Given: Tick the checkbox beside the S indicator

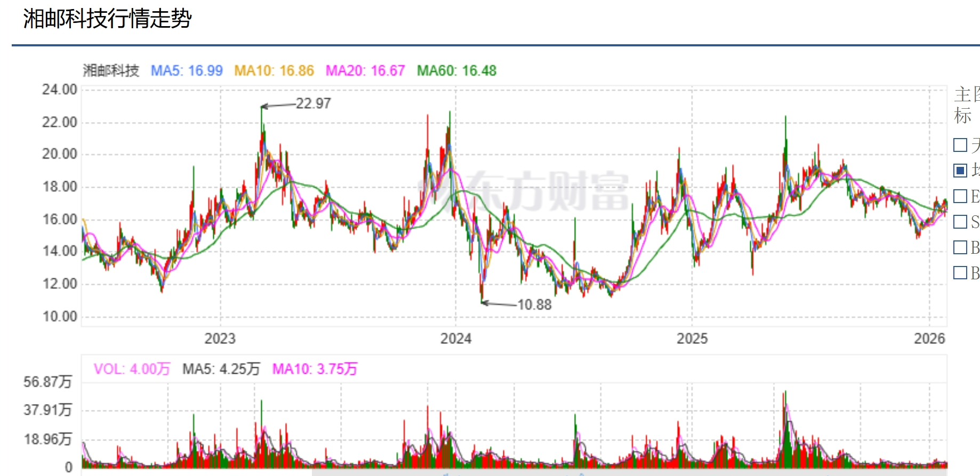Looking at the screenshot, I should 960,222.
